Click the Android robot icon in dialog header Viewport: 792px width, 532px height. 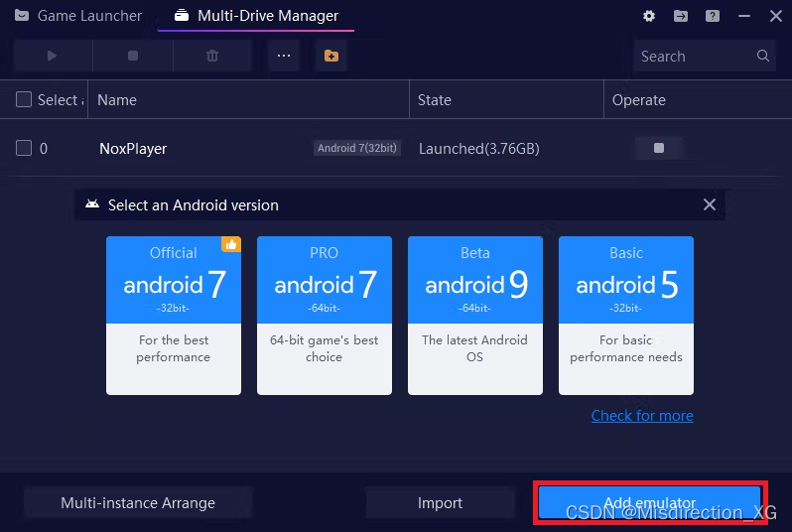pyautogui.click(x=92, y=204)
